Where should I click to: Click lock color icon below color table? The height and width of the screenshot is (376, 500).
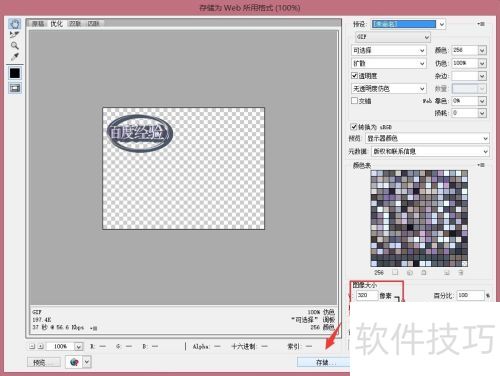(x=424, y=273)
